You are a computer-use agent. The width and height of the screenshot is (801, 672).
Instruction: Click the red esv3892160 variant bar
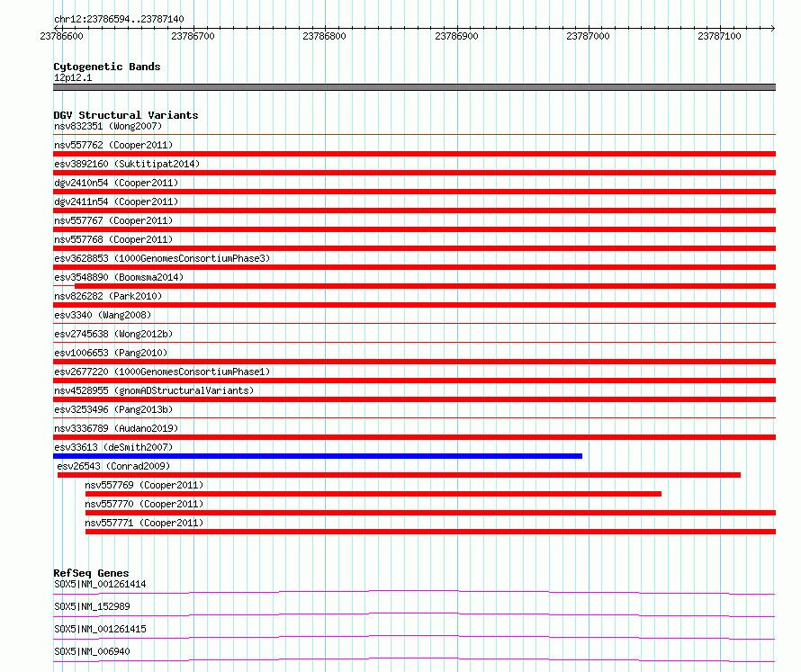(414, 173)
